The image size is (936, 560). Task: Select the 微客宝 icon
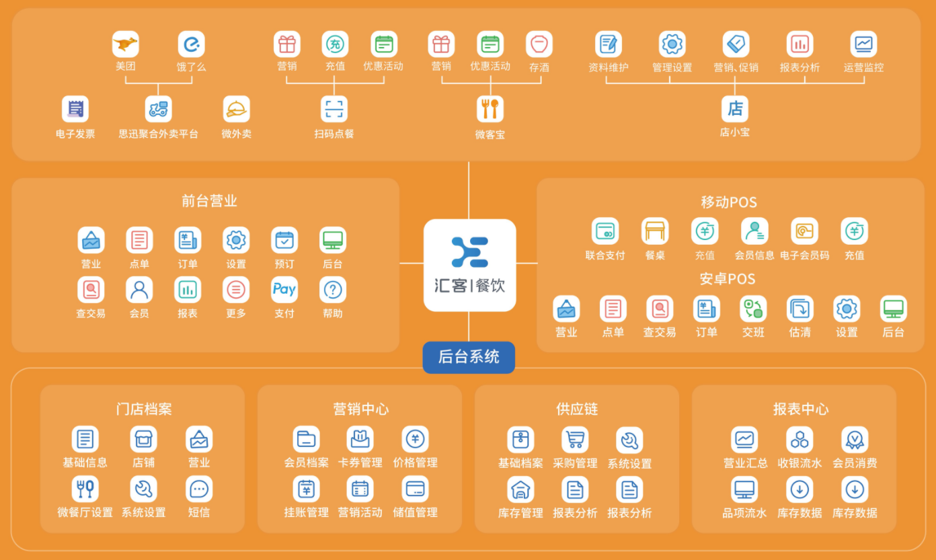pyautogui.click(x=490, y=108)
